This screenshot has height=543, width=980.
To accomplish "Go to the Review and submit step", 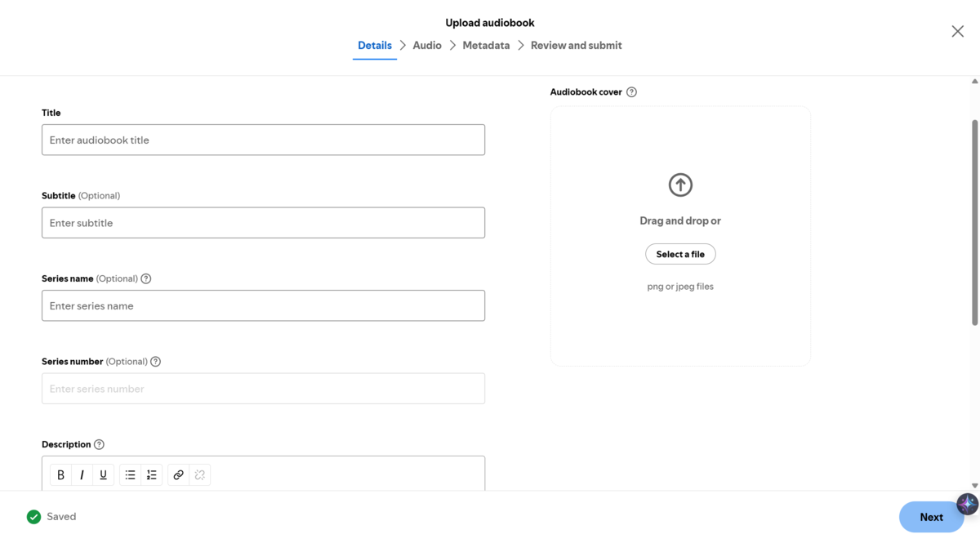I will (x=577, y=46).
